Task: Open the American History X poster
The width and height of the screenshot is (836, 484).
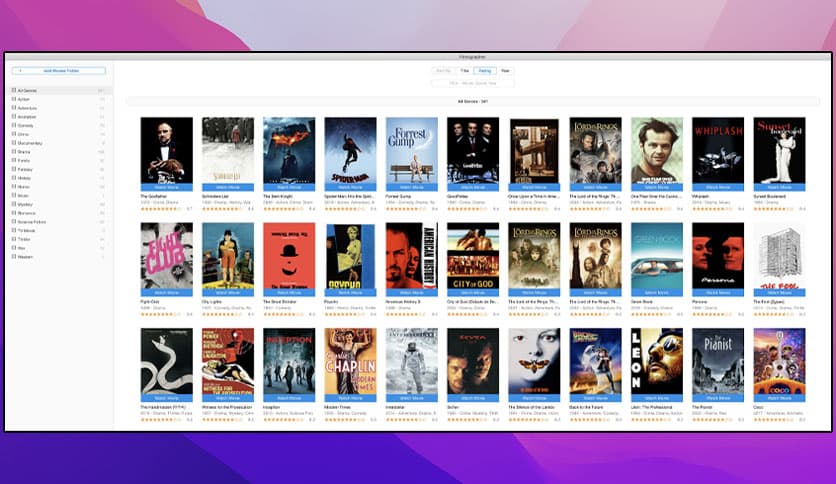Action: [x=412, y=256]
